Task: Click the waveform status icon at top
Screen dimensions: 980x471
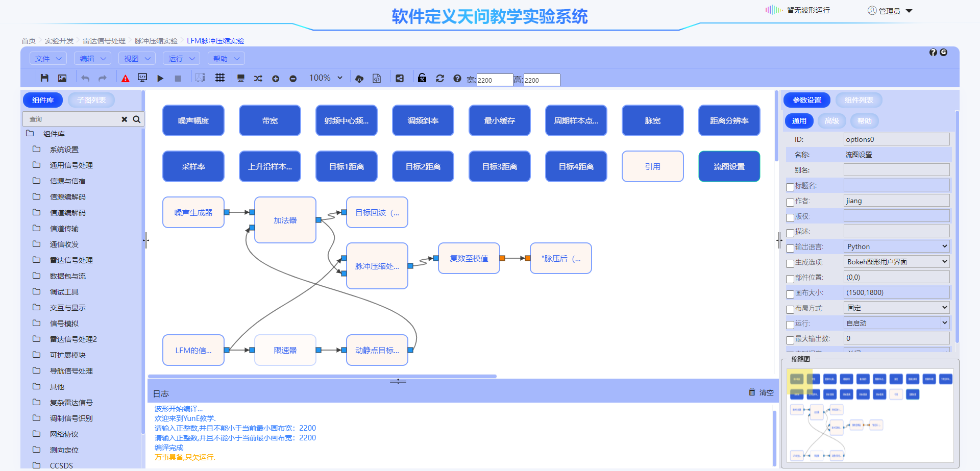Action: [774, 10]
